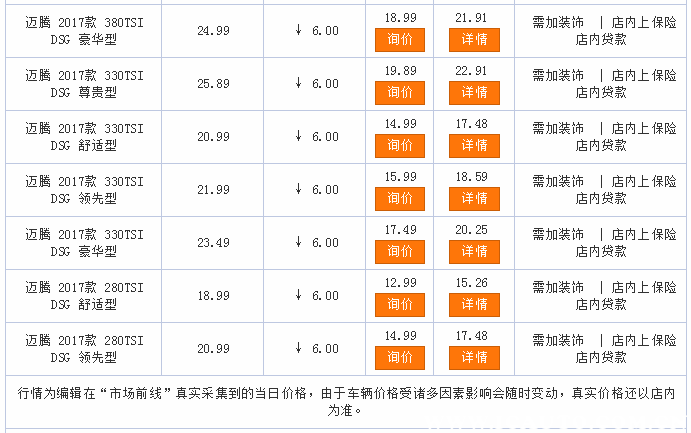Select the 迈腾 2017款 330TSI 尊贵型 model name
691x433 pixels.
(x=84, y=83)
